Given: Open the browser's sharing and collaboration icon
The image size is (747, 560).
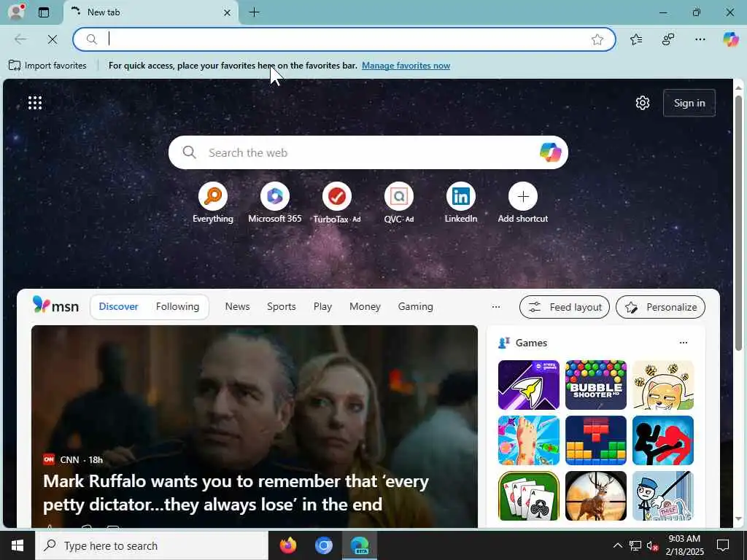Looking at the screenshot, I should click(668, 39).
